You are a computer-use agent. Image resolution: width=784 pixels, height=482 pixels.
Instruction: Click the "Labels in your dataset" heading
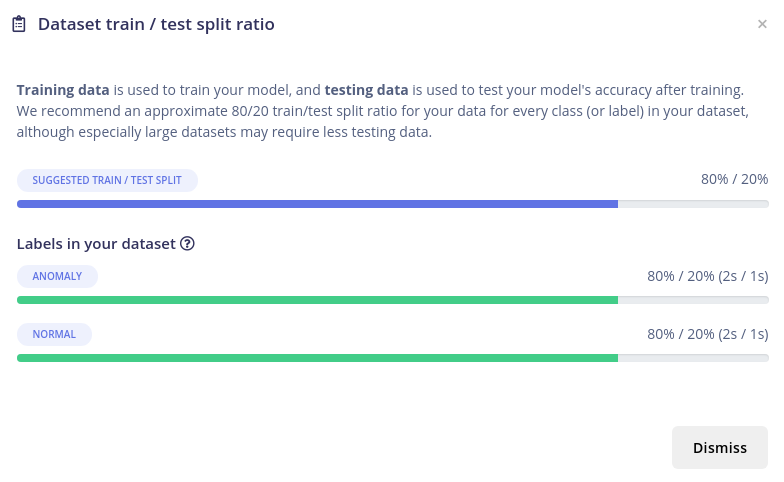pyautogui.click(x=96, y=243)
